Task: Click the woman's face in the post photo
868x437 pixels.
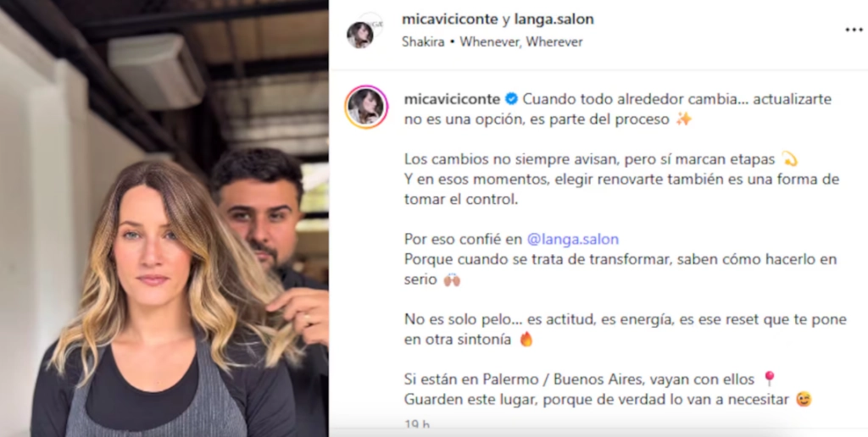Action: [x=149, y=241]
